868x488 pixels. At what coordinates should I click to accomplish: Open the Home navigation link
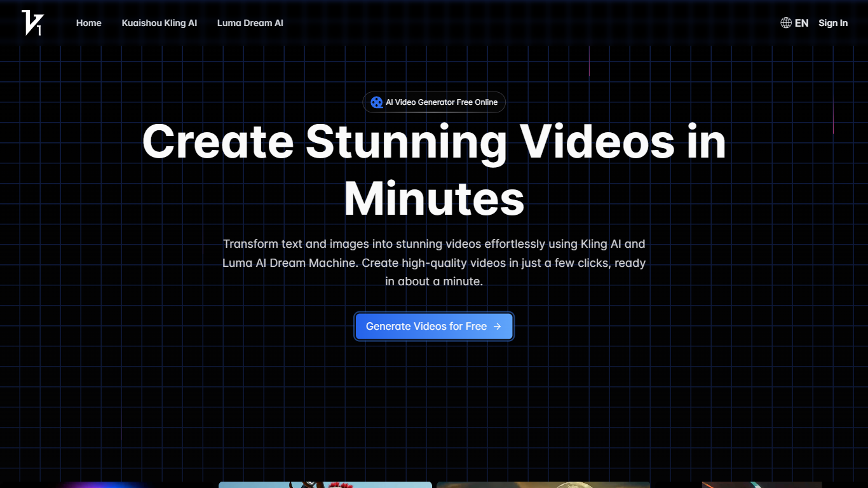[x=89, y=23]
